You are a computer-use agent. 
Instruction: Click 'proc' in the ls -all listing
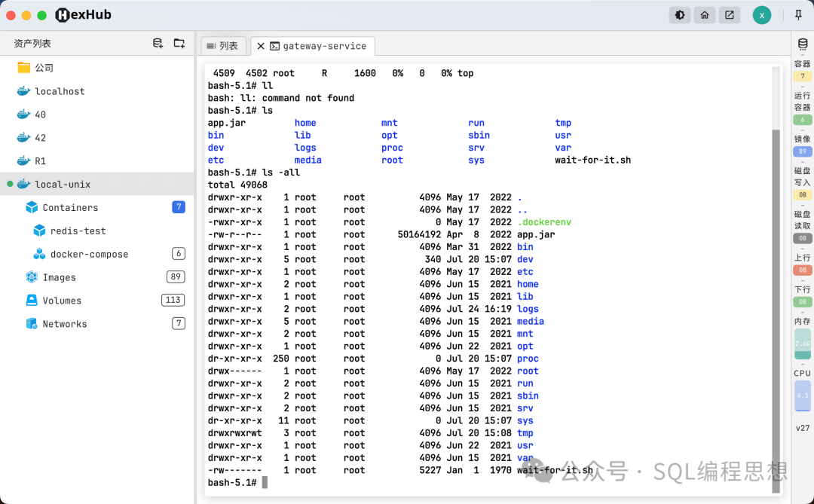(x=528, y=359)
